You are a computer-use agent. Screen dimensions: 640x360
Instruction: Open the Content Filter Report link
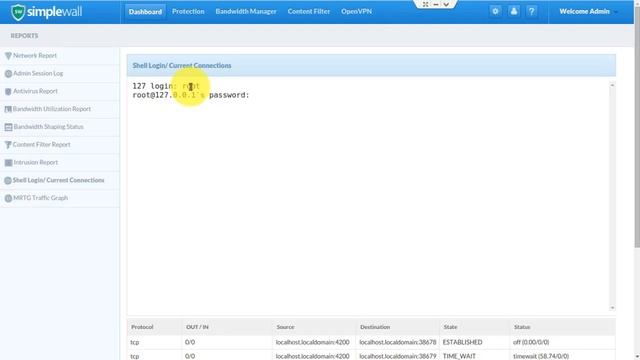(42, 144)
